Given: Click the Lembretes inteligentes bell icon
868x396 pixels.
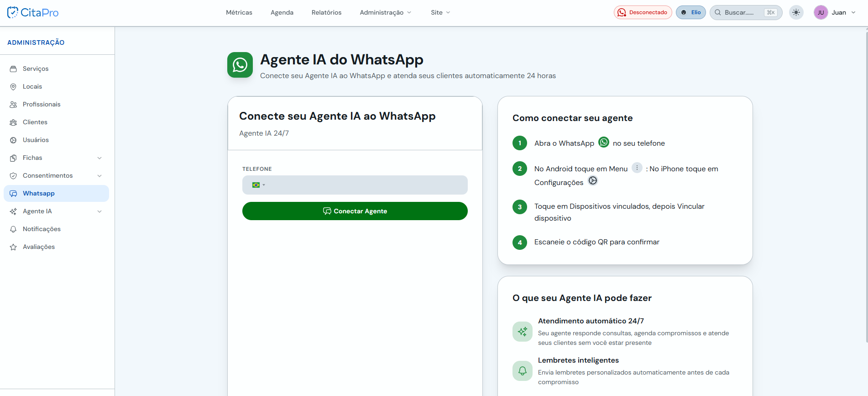Looking at the screenshot, I should pos(523,371).
